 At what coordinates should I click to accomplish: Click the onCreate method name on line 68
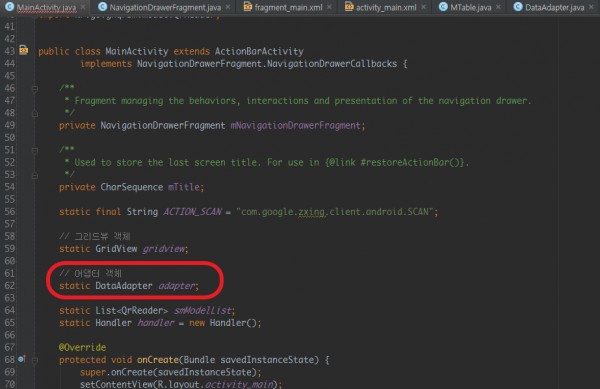click(158, 360)
